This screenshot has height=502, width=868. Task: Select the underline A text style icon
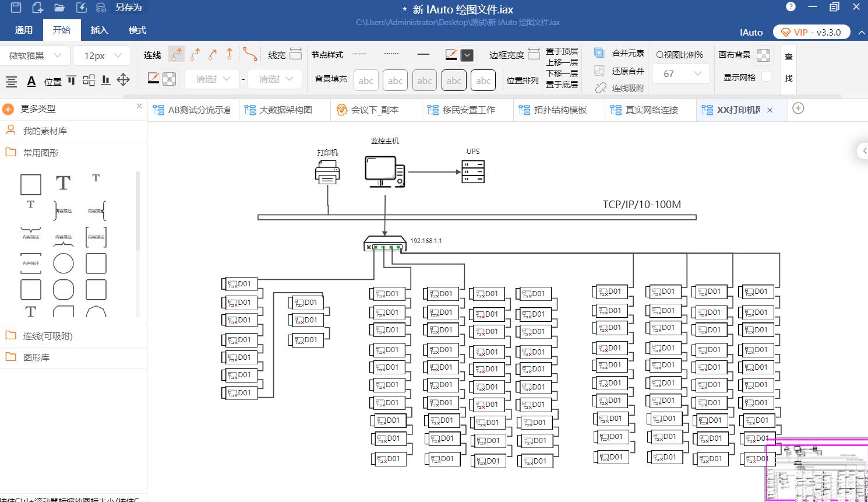click(31, 82)
